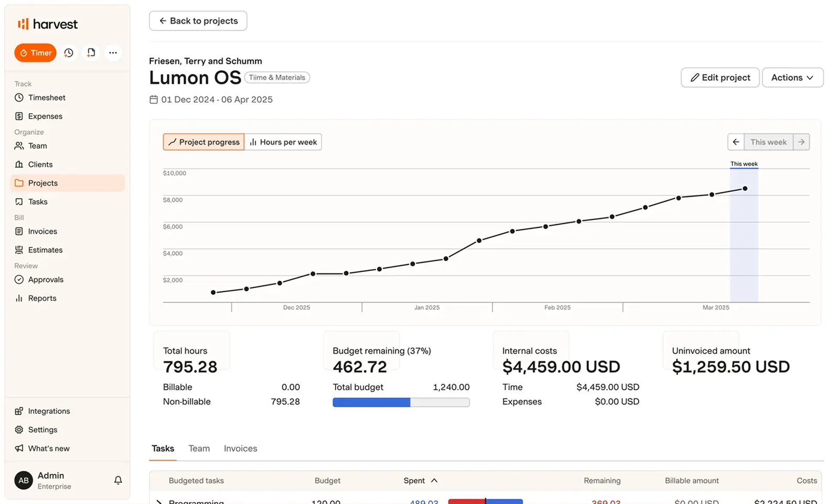
Task: Go to the previous week arrow
Action: pos(736,142)
